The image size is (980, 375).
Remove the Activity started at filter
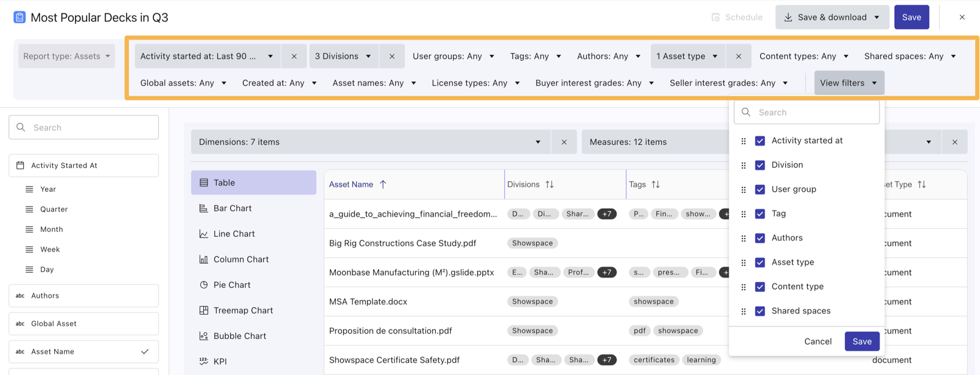click(294, 56)
